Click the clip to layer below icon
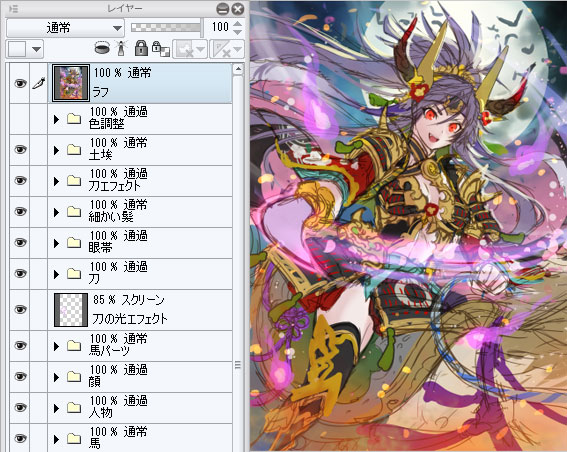The height and width of the screenshot is (452, 567). [102, 48]
